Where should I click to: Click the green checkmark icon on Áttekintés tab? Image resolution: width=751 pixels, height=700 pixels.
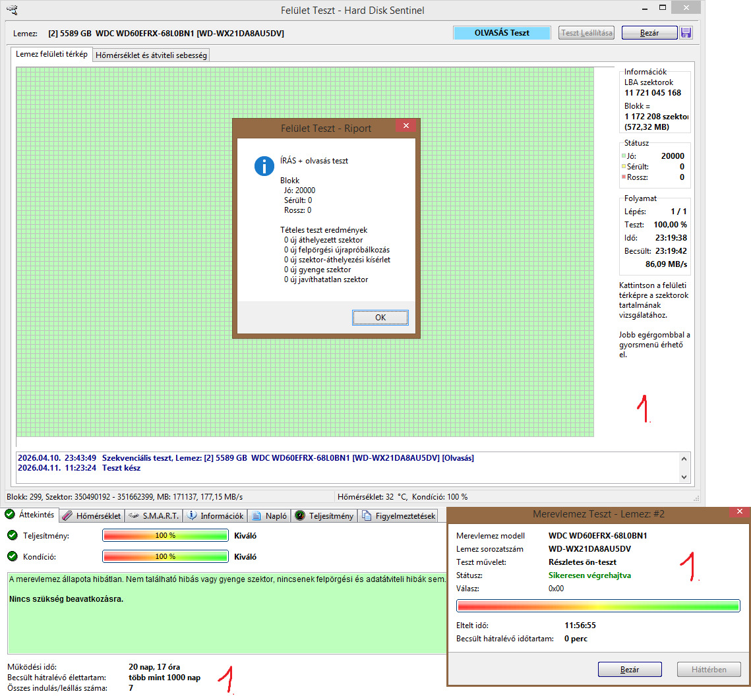tap(10, 514)
